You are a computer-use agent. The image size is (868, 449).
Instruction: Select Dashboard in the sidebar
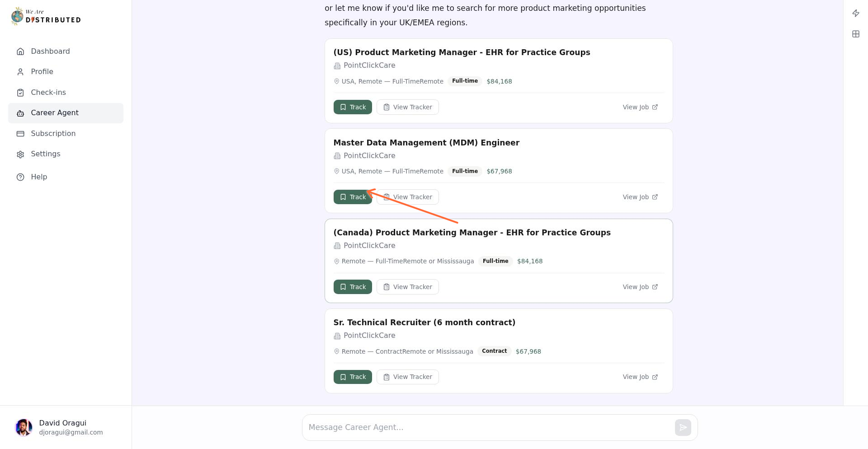pos(50,51)
